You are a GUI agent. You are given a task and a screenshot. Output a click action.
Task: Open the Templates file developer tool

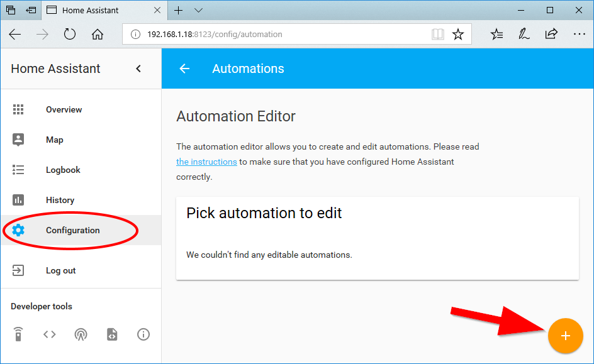pyautogui.click(x=112, y=334)
